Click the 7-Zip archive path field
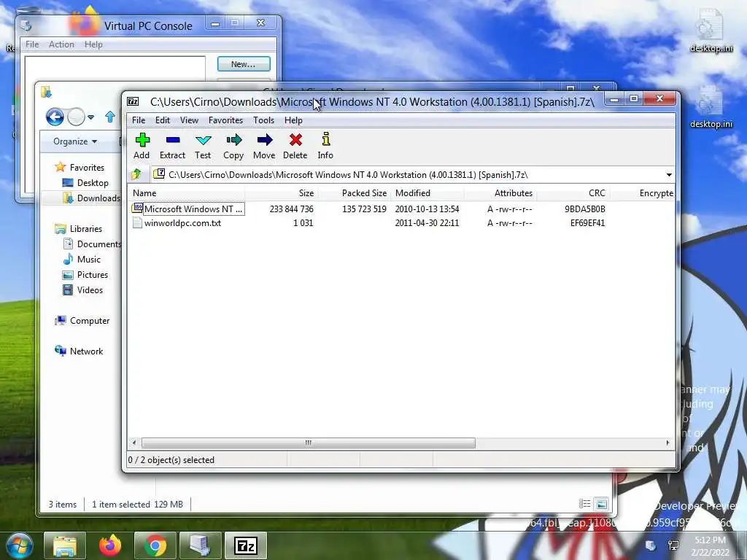 [407, 175]
